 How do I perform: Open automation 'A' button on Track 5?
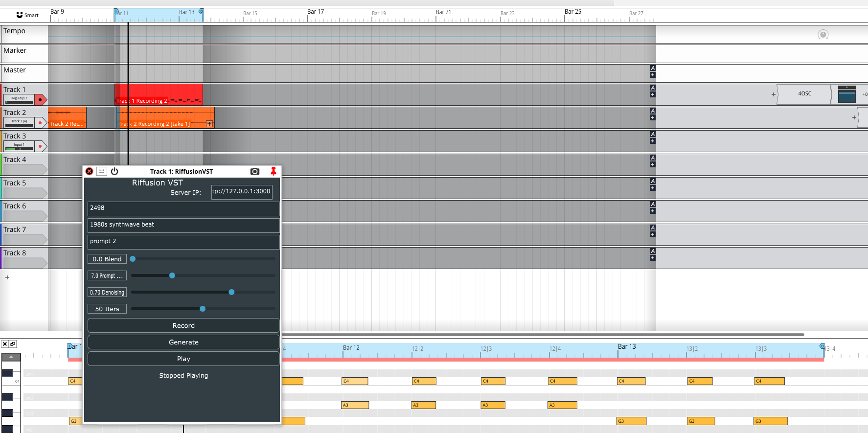coord(653,181)
